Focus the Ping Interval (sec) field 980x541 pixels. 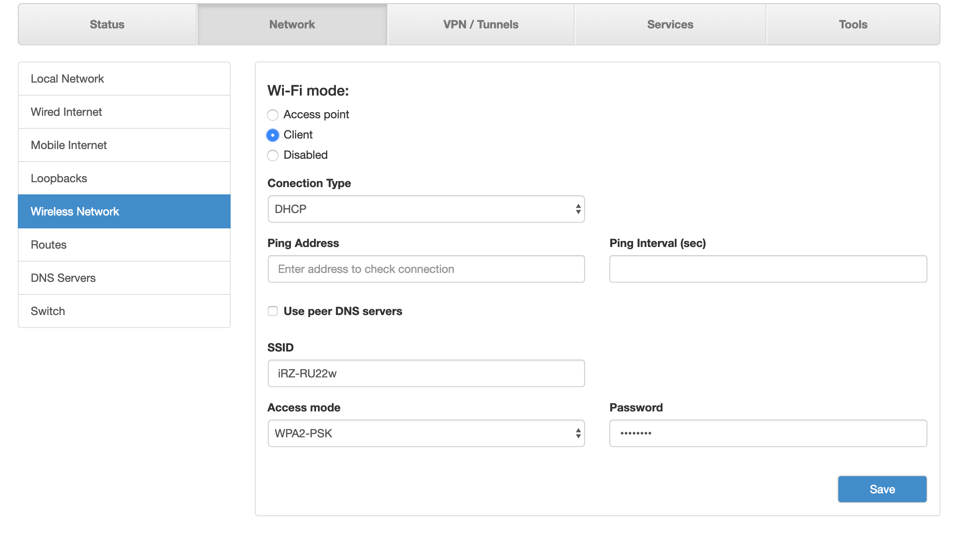tap(768, 269)
